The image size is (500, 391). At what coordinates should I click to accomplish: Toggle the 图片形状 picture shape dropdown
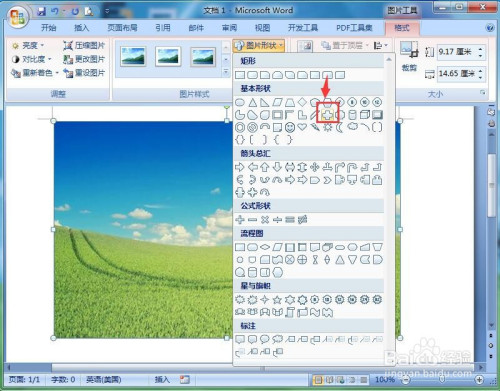point(259,45)
